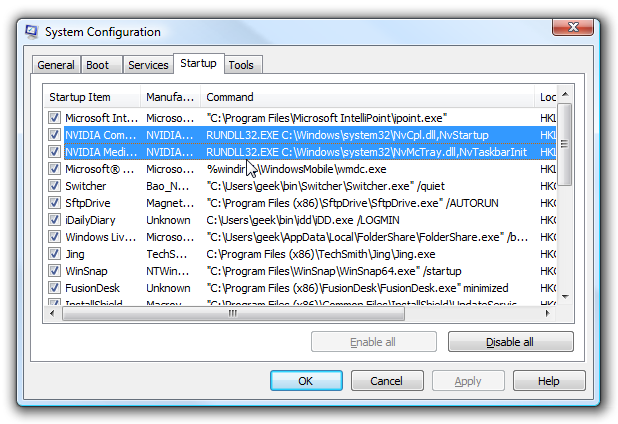
Task: Open the Boot tab
Action: (98, 65)
